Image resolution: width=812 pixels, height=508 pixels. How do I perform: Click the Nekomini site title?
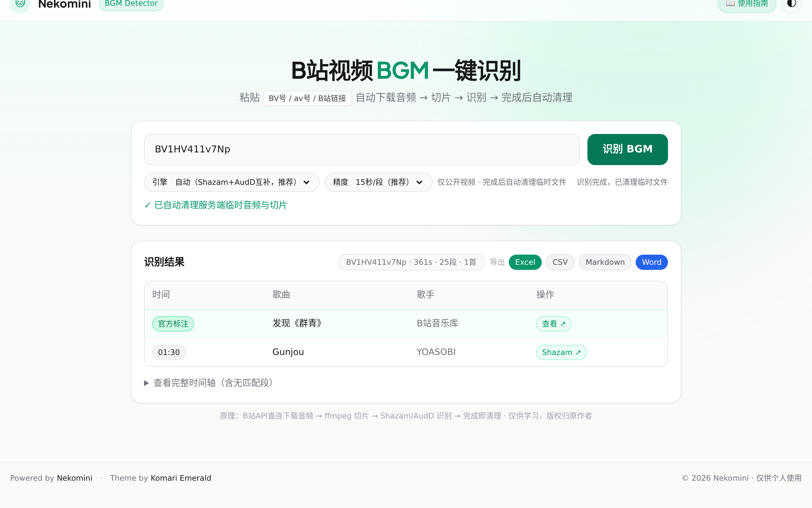click(64, 4)
